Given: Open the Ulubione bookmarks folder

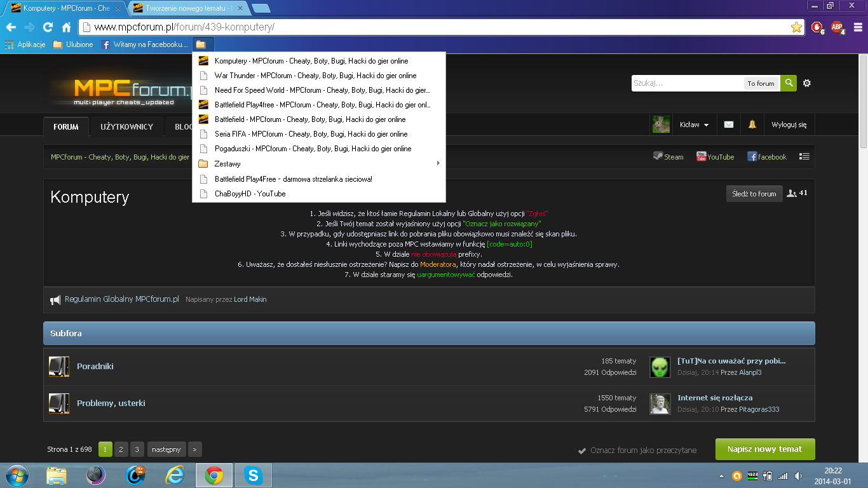Looking at the screenshot, I should (x=73, y=44).
